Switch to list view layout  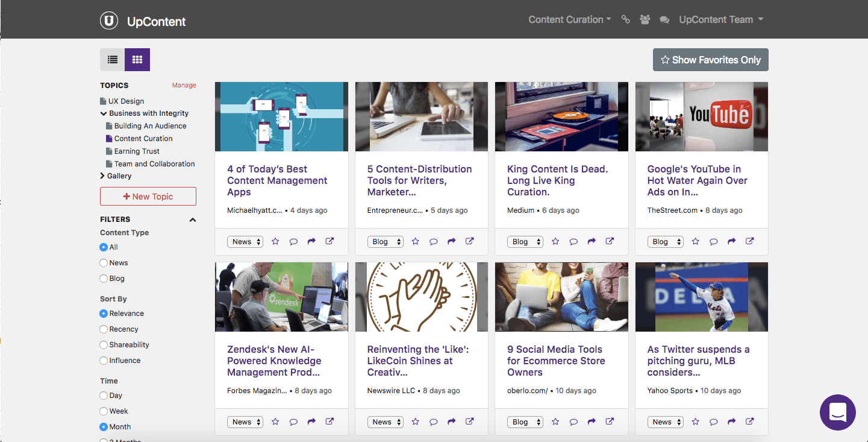[x=113, y=60]
